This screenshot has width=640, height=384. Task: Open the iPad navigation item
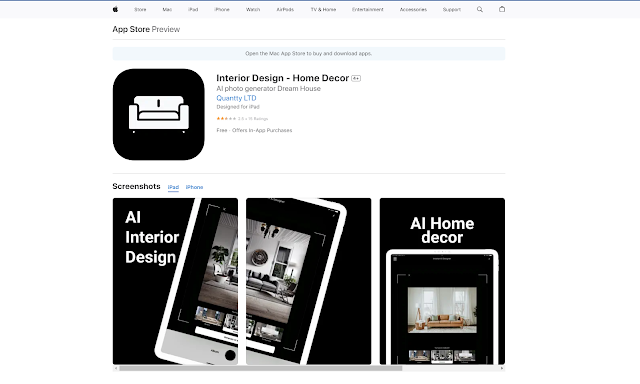pyautogui.click(x=193, y=9)
